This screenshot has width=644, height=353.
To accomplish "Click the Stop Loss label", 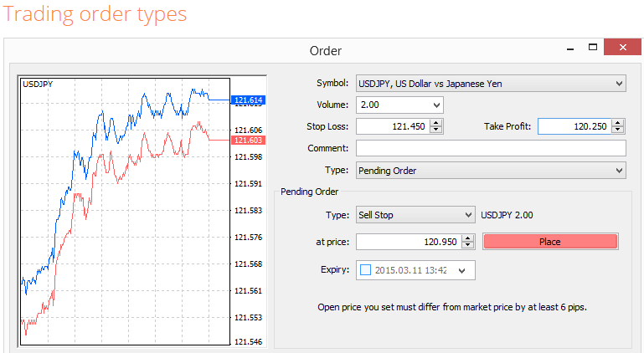I will (x=327, y=126).
